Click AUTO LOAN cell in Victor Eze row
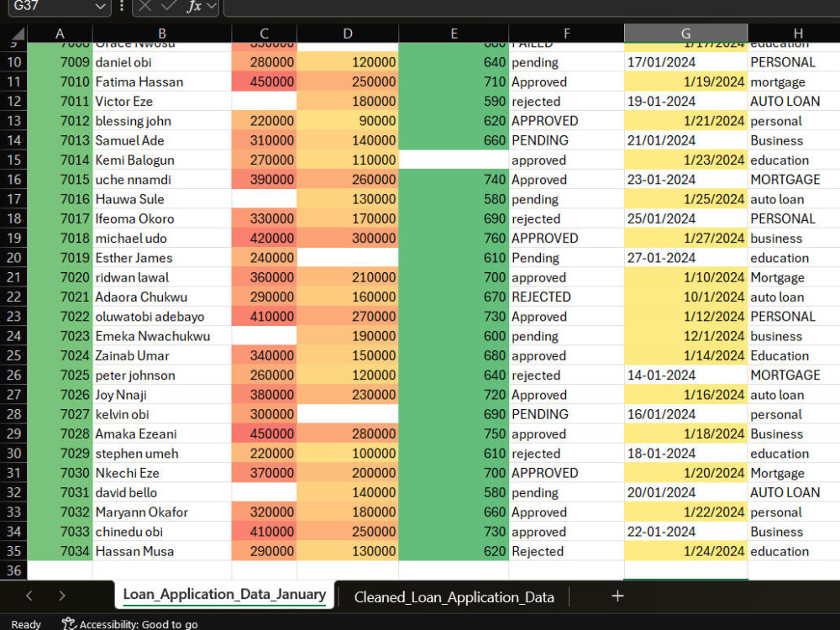Image resolution: width=840 pixels, height=630 pixels. (794, 102)
